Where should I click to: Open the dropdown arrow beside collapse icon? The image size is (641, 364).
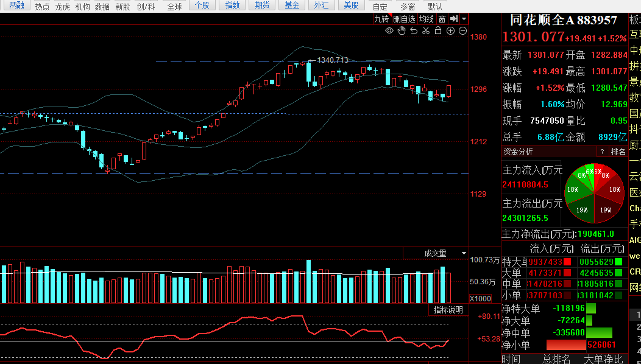point(464,19)
